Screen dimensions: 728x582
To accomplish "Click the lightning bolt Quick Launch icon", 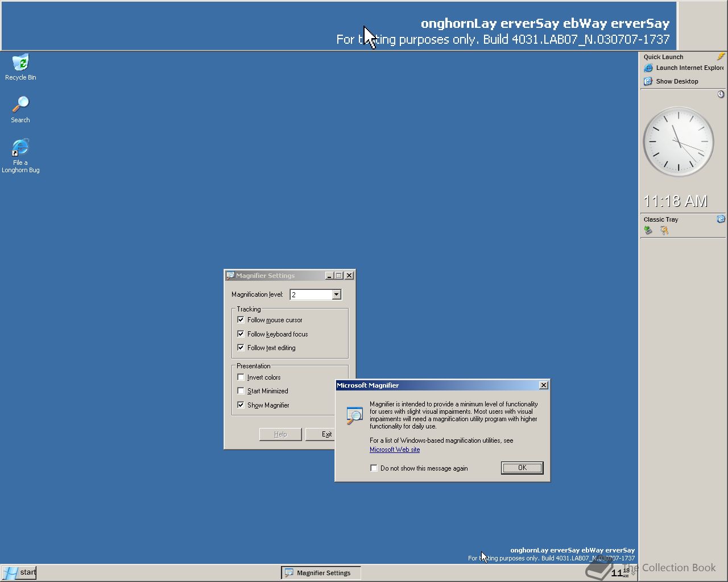I will pos(721,56).
